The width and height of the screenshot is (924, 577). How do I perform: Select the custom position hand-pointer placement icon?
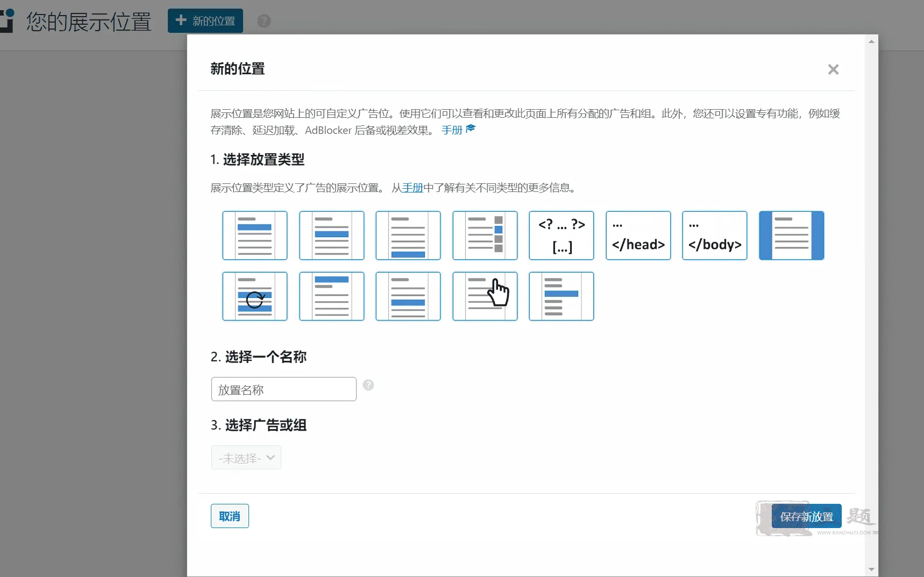click(x=485, y=296)
